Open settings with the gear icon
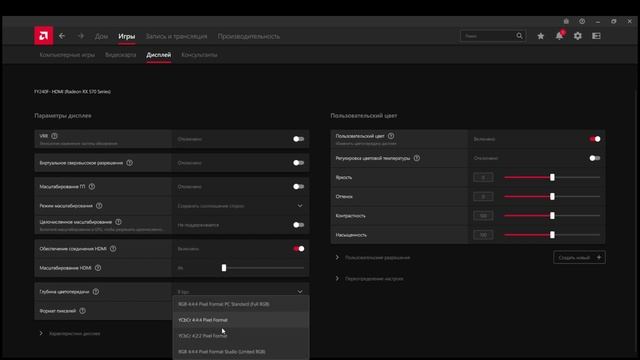The image size is (640, 360). click(578, 36)
